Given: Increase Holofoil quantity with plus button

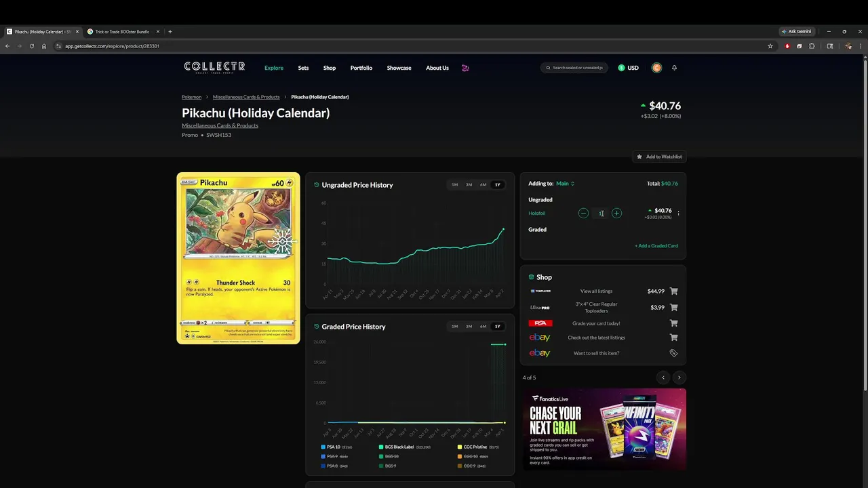Looking at the screenshot, I should pyautogui.click(x=616, y=213).
